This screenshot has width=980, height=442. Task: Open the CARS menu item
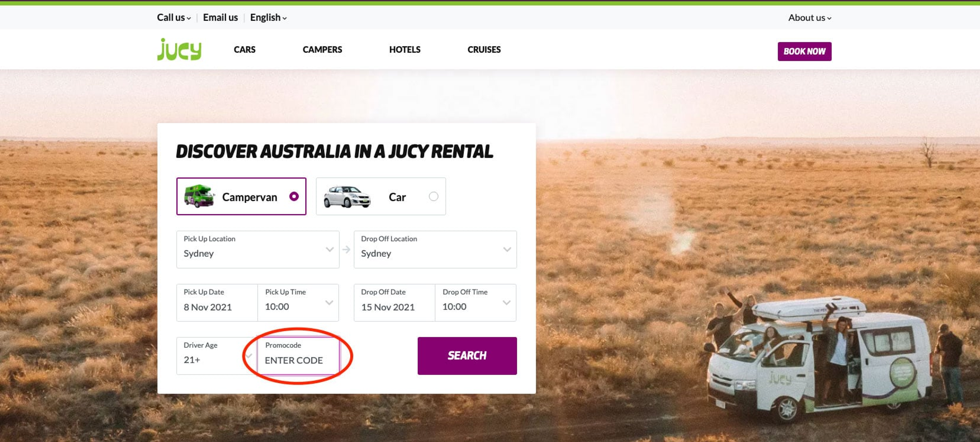(244, 50)
